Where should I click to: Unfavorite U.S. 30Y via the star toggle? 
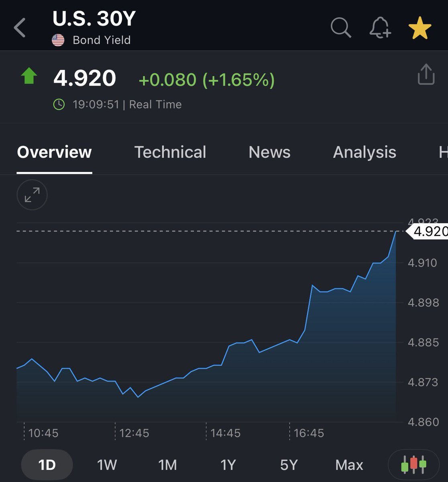point(420,27)
